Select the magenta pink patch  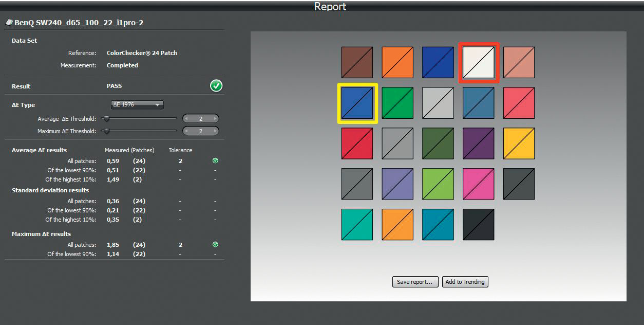click(479, 184)
